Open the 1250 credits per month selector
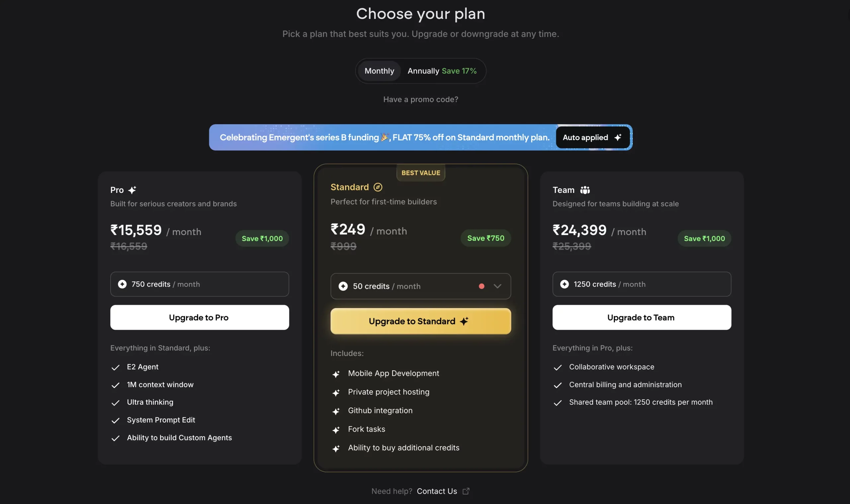The image size is (850, 504). pos(641,284)
